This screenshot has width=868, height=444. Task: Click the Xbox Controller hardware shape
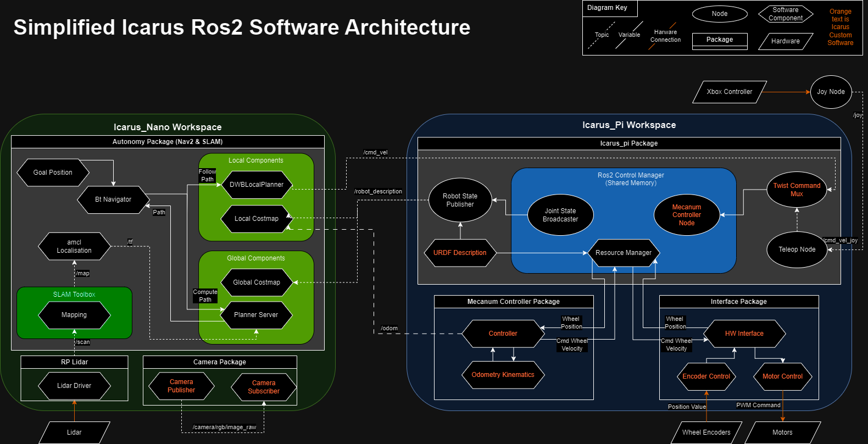(x=729, y=92)
